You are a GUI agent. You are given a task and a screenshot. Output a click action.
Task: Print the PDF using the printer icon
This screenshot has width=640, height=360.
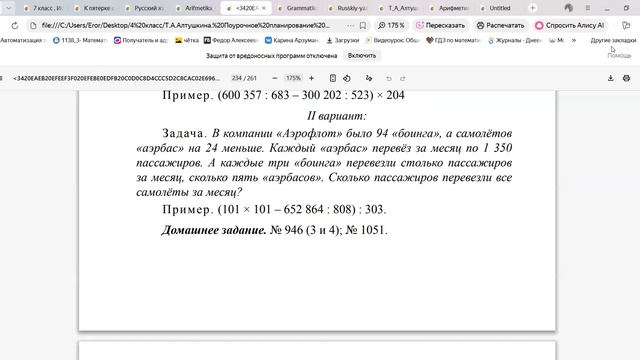(627, 78)
